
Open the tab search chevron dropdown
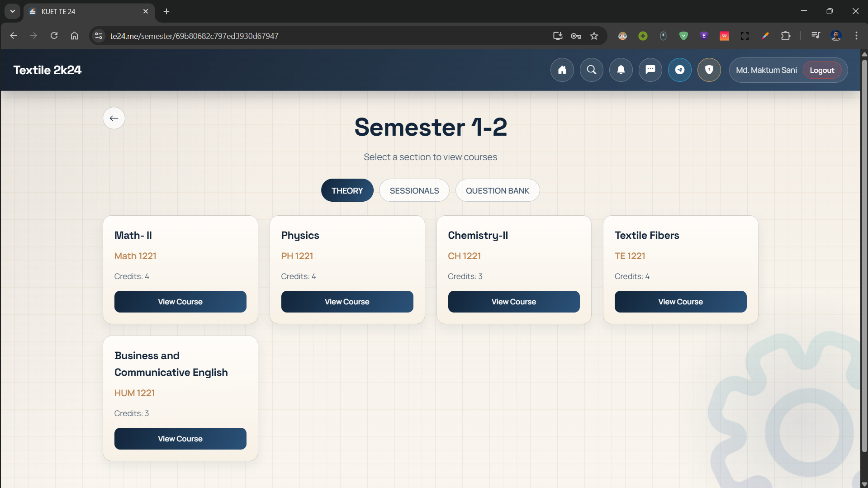coord(12,11)
